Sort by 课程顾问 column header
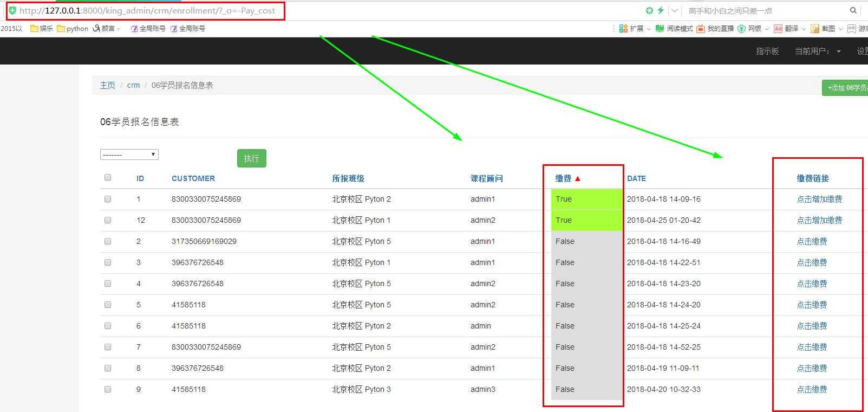This screenshot has height=412, width=868. [487, 178]
